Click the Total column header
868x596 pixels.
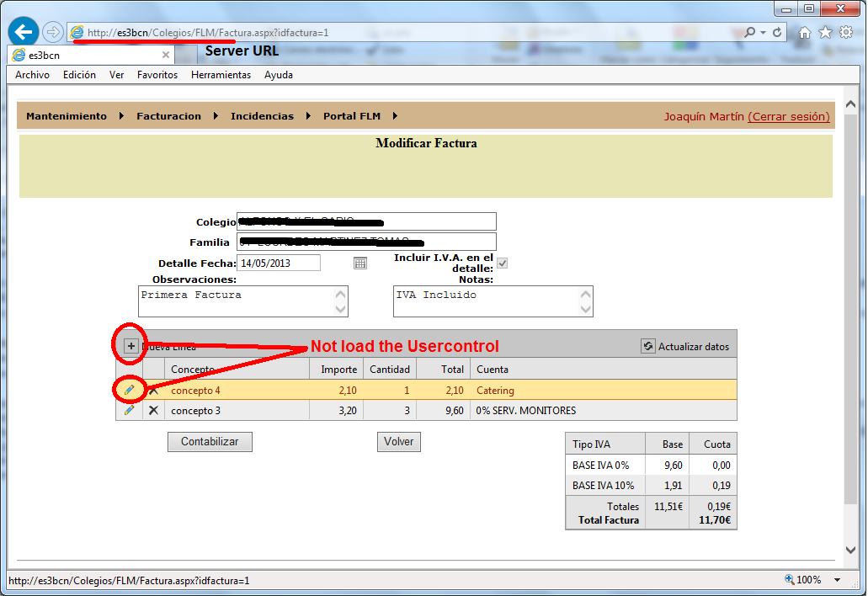(444, 369)
